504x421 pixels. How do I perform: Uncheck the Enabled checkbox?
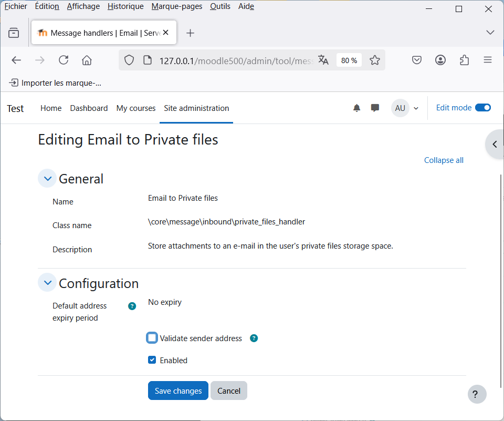(152, 360)
